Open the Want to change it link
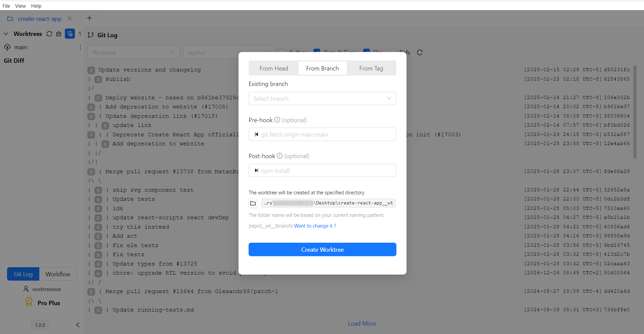 pos(314,226)
